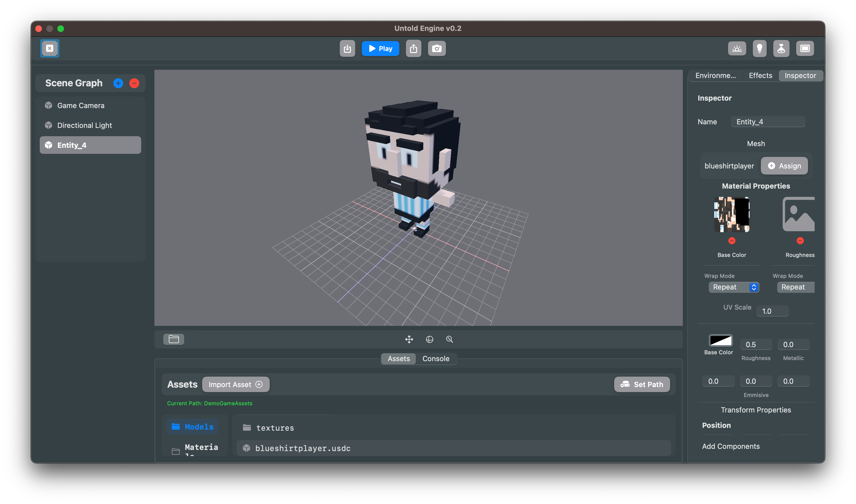Click the sun environment icon in top toolbar
Screen dimensions: 856x504
[737, 48]
